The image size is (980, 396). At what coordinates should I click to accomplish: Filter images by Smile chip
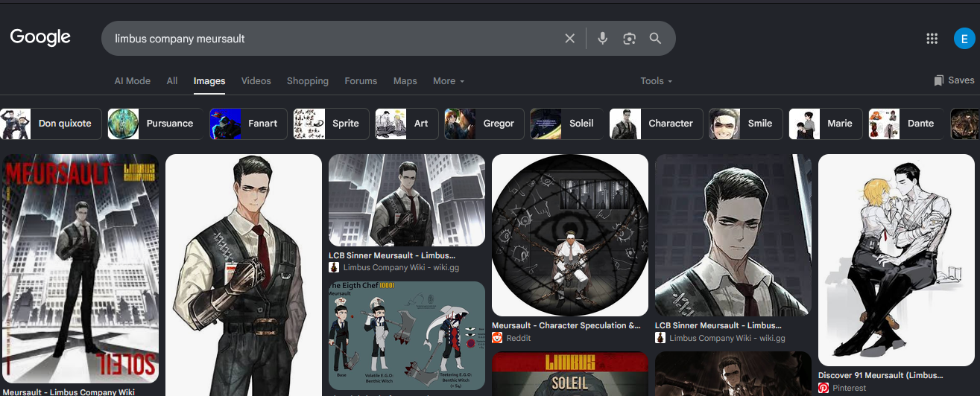pyautogui.click(x=746, y=124)
